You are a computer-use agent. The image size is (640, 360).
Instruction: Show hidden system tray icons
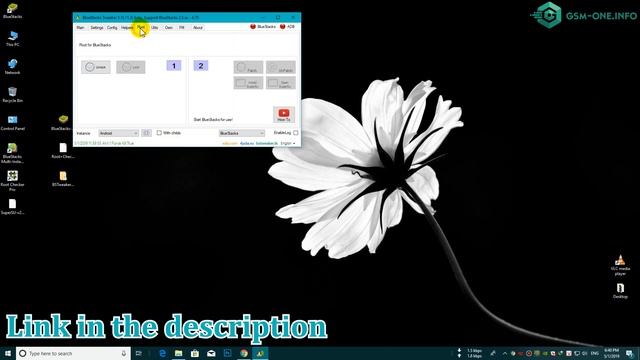504,353
